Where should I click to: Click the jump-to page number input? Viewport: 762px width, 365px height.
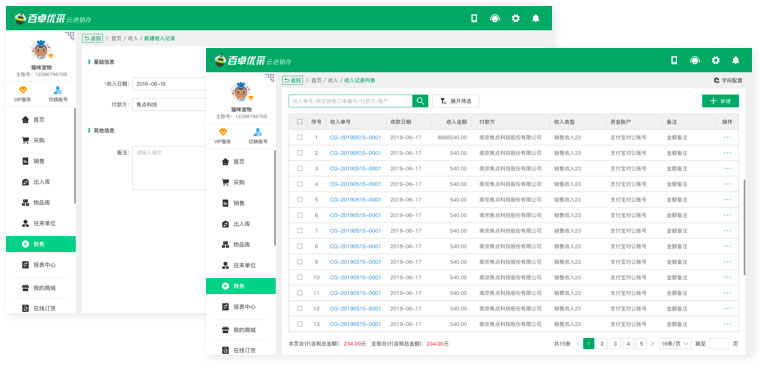(x=719, y=344)
